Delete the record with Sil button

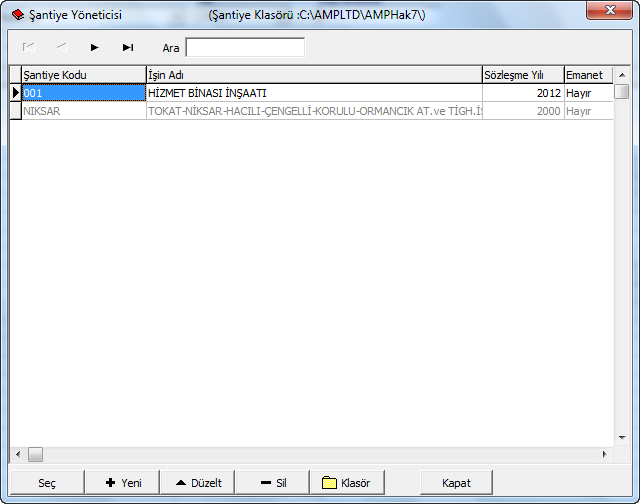coord(272,483)
